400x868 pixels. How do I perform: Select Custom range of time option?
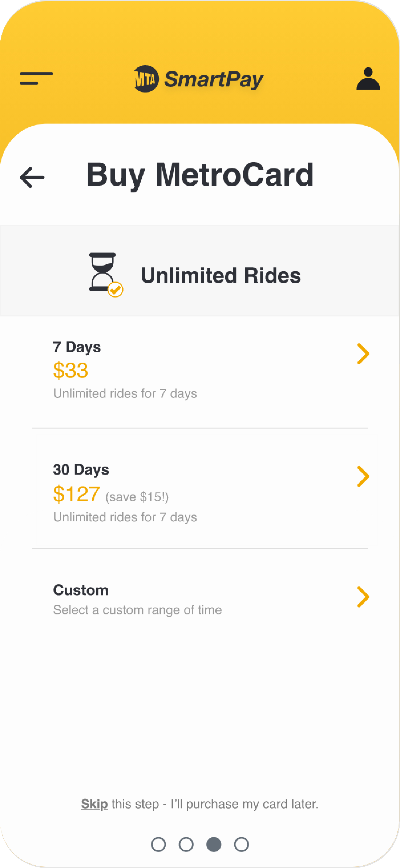[200, 600]
